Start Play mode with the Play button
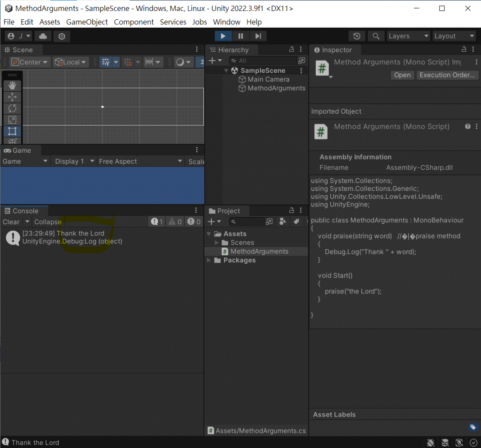481x448 pixels. (223, 36)
